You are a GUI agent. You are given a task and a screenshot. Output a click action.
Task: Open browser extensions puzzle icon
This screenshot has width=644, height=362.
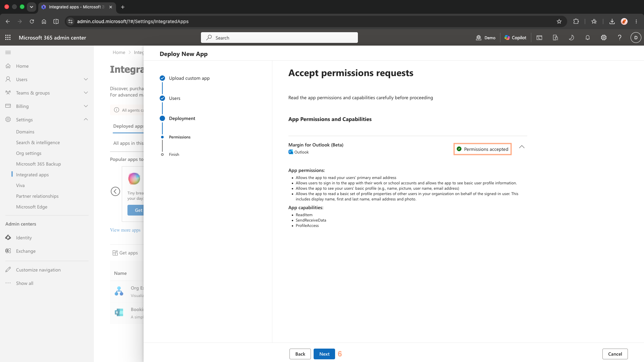[x=576, y=21]
